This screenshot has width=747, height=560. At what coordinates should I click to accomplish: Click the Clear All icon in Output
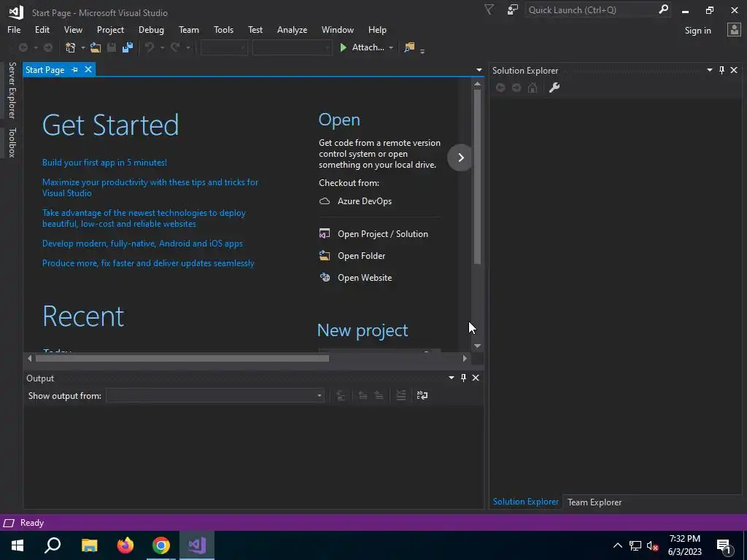[x=401, y=395]
